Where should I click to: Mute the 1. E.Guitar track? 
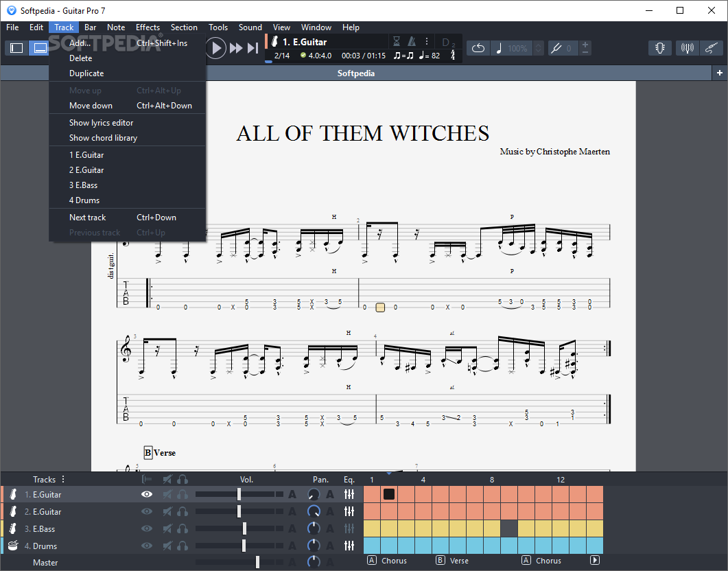click(x=167, y=494)
